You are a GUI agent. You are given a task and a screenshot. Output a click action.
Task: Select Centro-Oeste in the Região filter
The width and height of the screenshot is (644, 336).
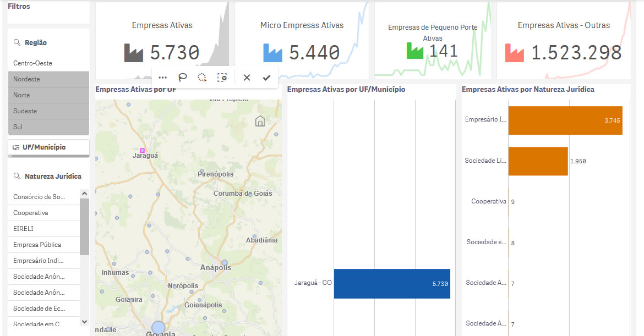[x=48, y=63]
